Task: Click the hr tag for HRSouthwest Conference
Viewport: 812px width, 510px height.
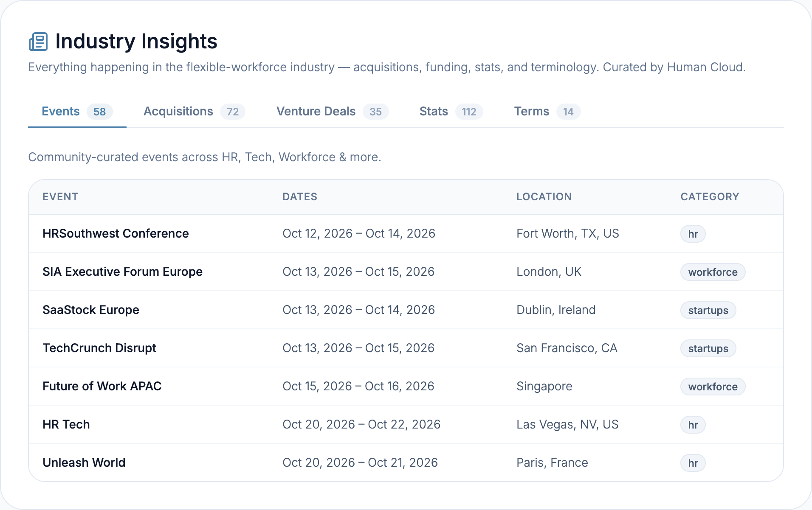Action: 693,234
